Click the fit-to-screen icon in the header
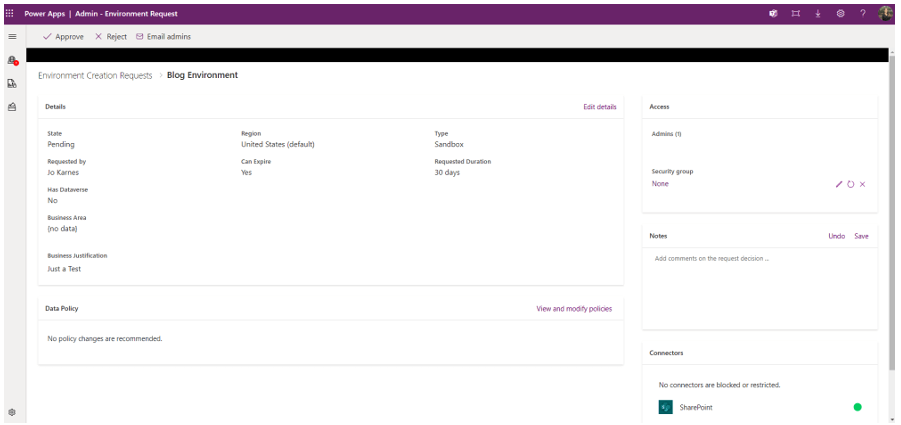The image size is (901, 425). pyautogui.click(x=796, y=13)
